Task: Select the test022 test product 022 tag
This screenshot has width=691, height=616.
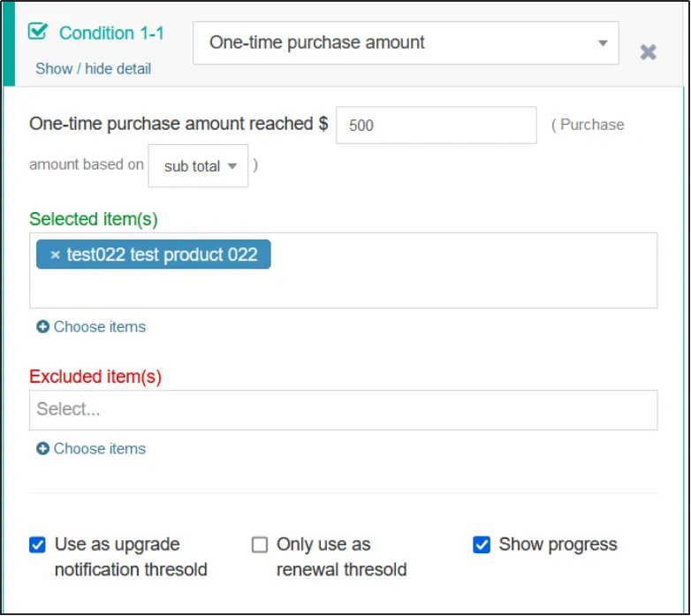Action: pos(162,255)
